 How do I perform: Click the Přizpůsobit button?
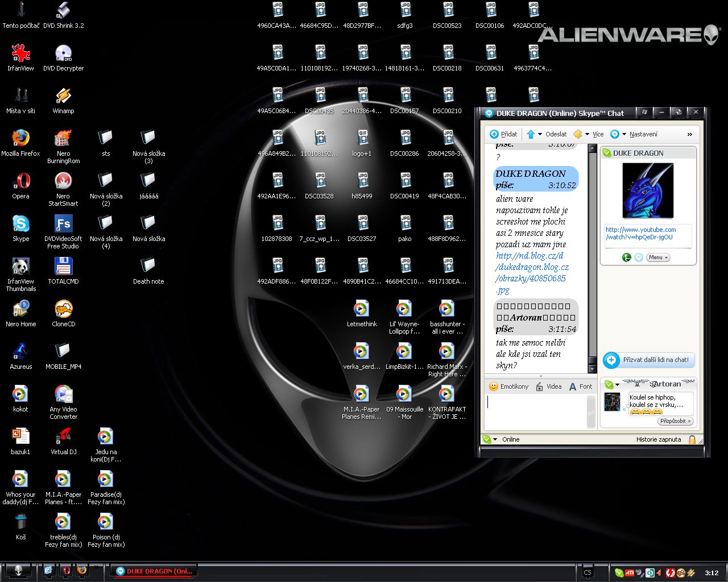[x=676, y=421]
